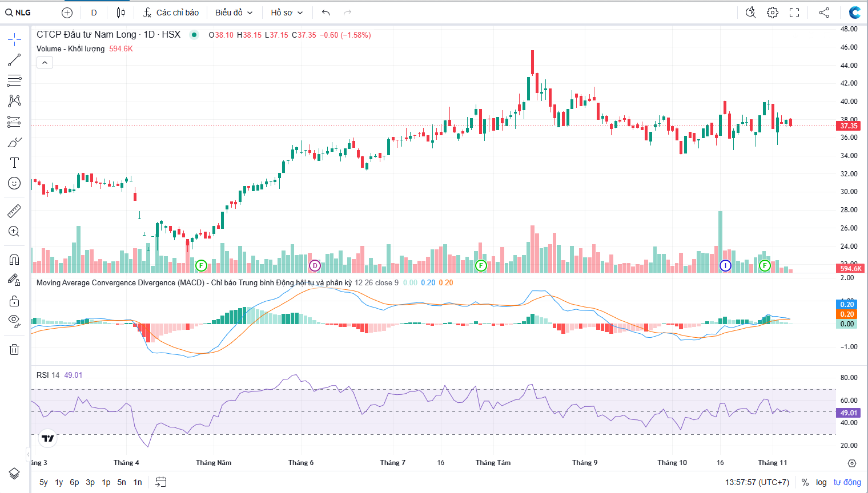Viewport: 868px width, 493px height.
Task: Open Các chỉ báo indicators menu
Action: click(171, 13)
